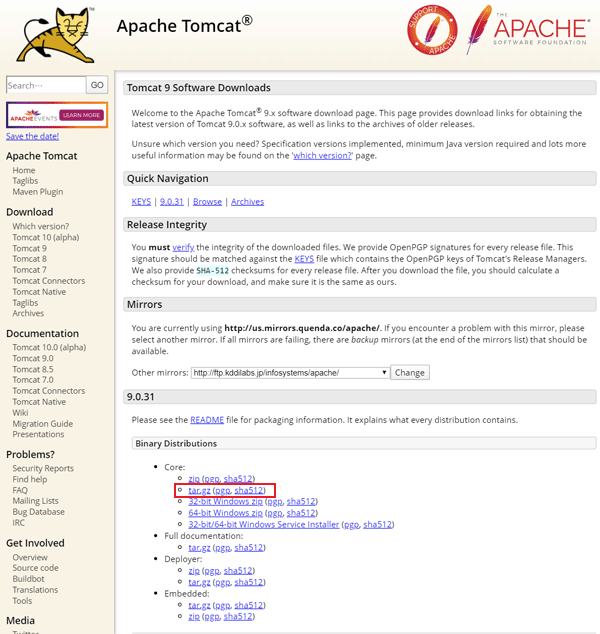The width and height of the screenshot is (600, 634).
Task: Open the IRC sidebar link
Action: click(19, 522)
